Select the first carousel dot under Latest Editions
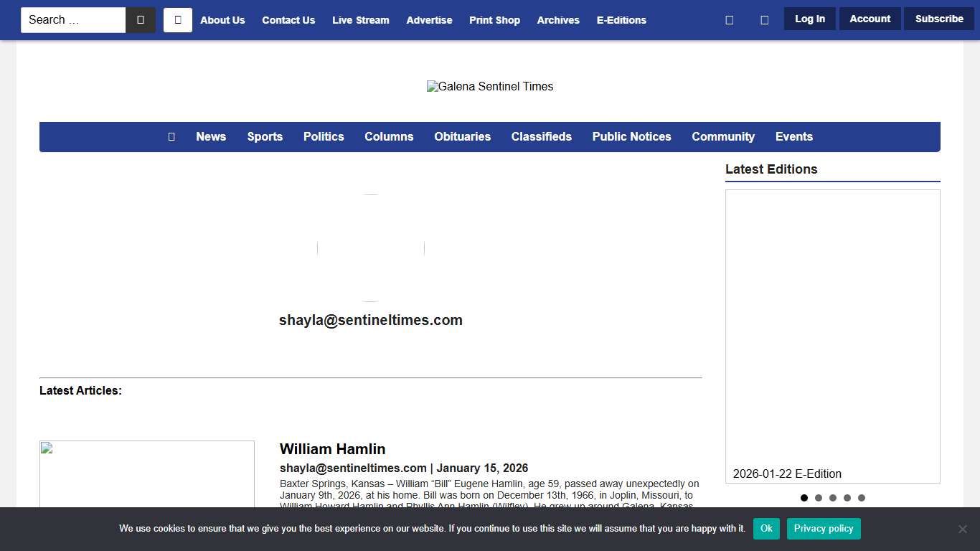The width and height of the screenshot is (980, 551). 804,498
